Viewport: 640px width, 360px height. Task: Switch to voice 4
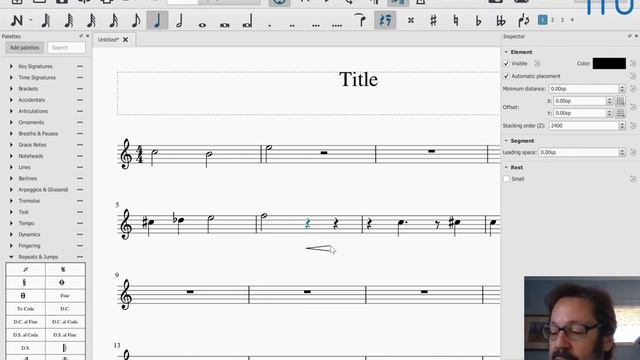(x=572, y=20)
